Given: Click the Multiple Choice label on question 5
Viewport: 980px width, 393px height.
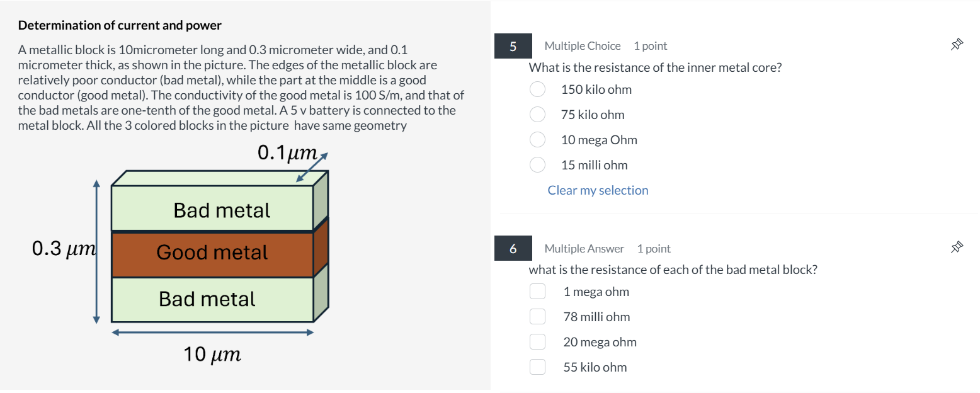Looking at the screenshot, I should [581, 45].
